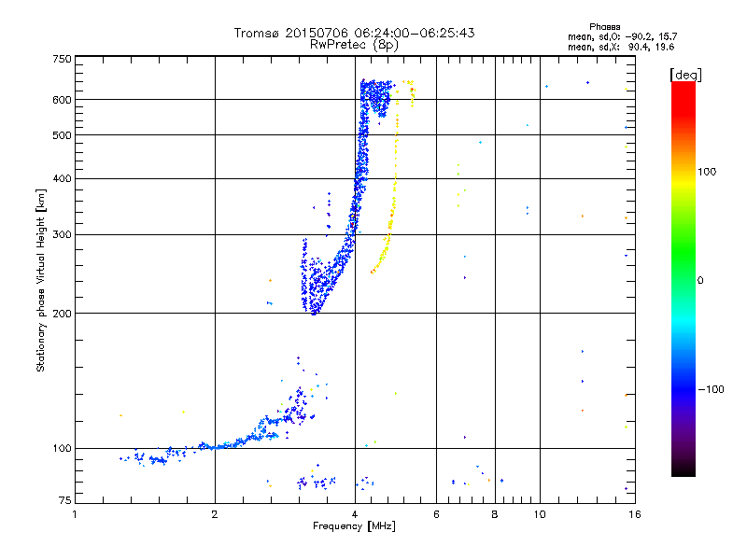Screen dimensions: 747x560
Task: Click the "Frequency [MHz]" axis label
Action: click(354, 526)
